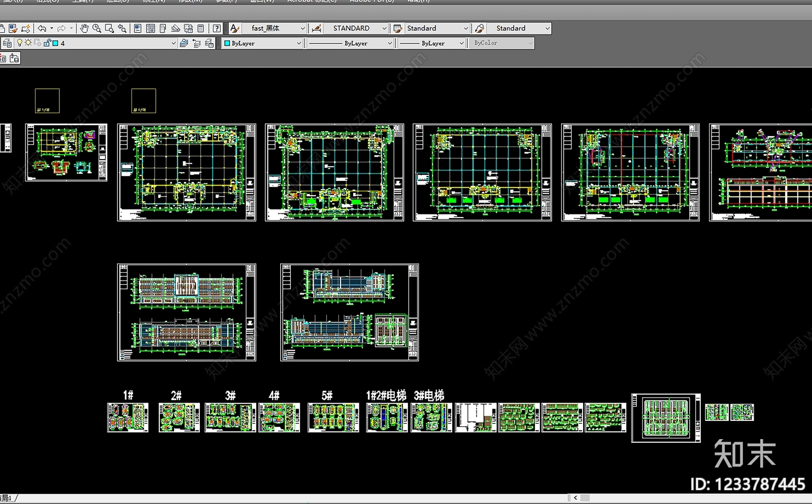
Task: Activate Zoom Realtime tool
Action: tap(96, 28)
